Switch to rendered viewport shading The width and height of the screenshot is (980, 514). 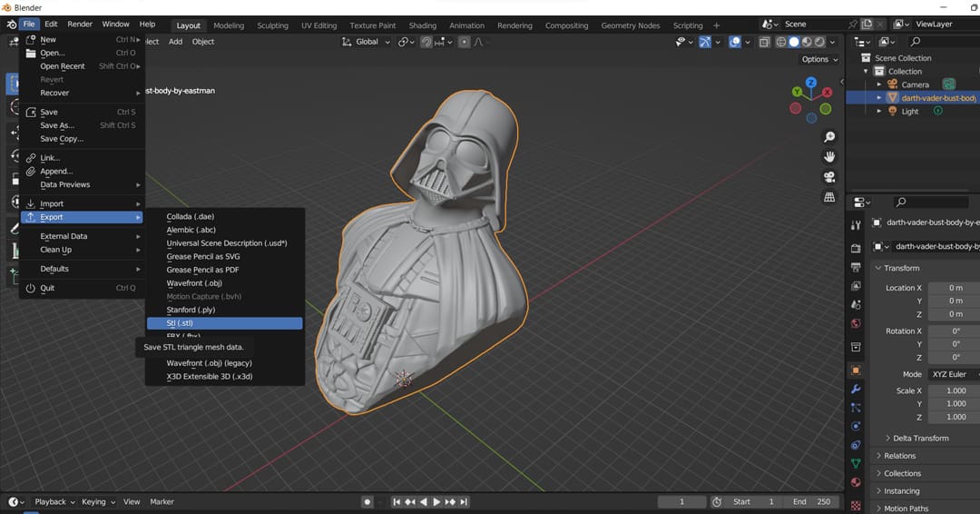tap(819, 42)
